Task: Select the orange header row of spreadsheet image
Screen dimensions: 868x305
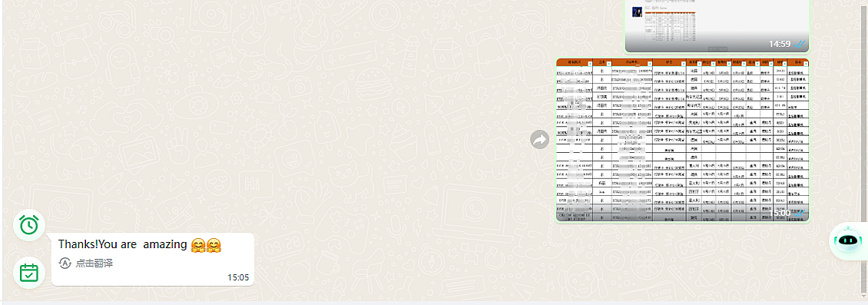Action: pos(683,62)
